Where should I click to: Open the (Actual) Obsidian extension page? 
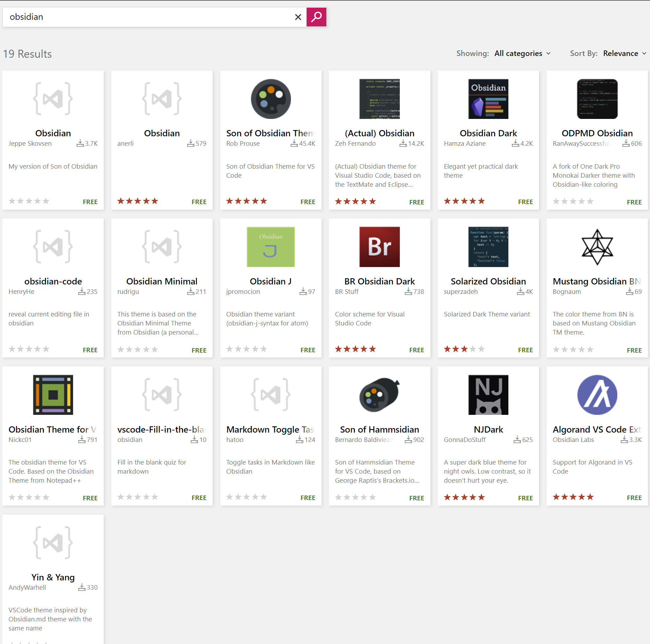(379, 133)
